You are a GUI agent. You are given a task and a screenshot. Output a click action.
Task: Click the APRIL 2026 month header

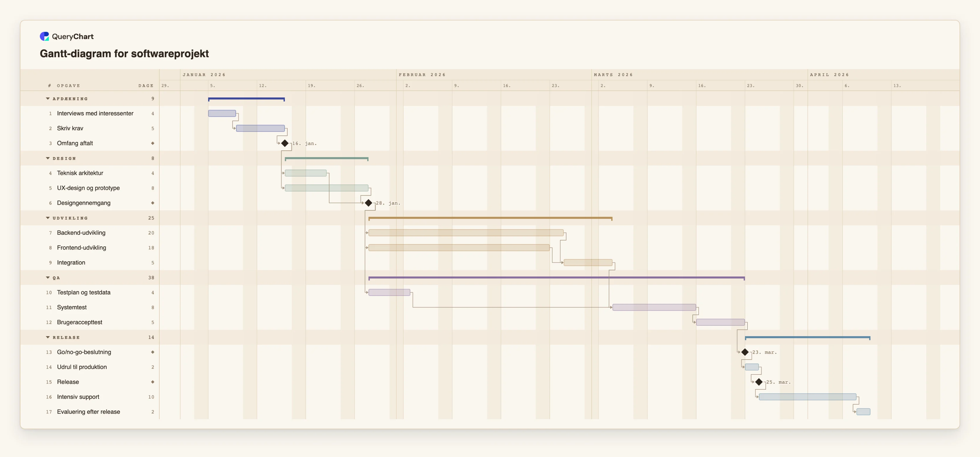tap(829, 75)
